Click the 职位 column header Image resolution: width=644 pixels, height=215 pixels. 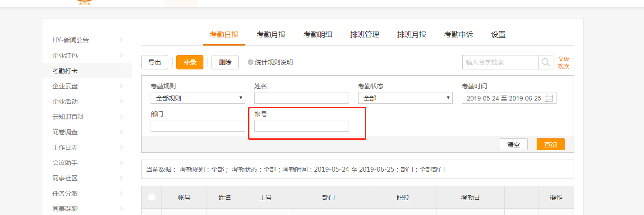(x=403, y=197)
